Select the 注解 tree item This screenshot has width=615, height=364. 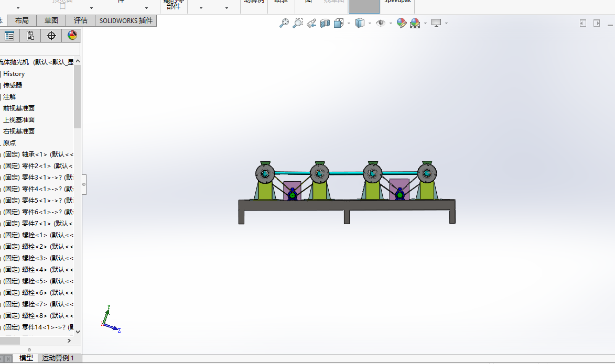(x=9, y=96)
